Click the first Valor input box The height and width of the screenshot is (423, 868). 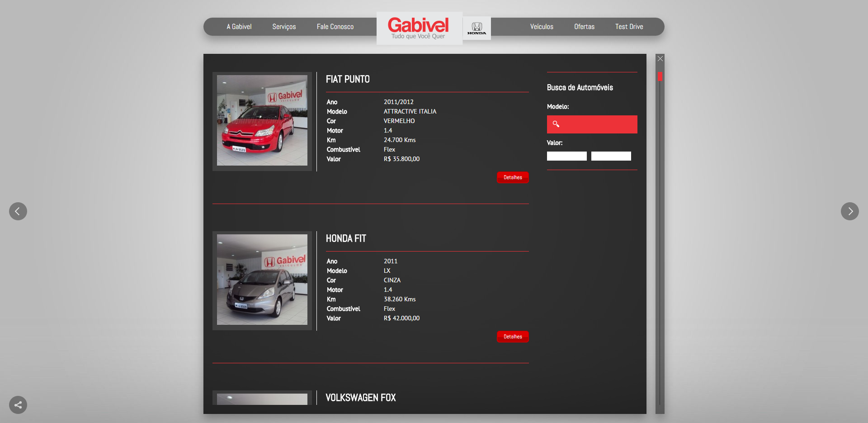click(x=567, y=156)
